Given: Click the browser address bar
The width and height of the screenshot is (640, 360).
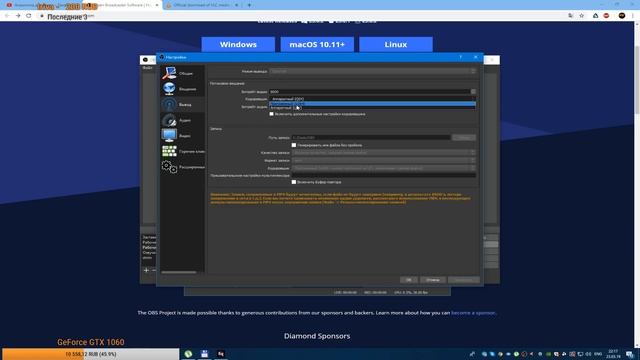Looking at the screenshot, I should (302, 16).
